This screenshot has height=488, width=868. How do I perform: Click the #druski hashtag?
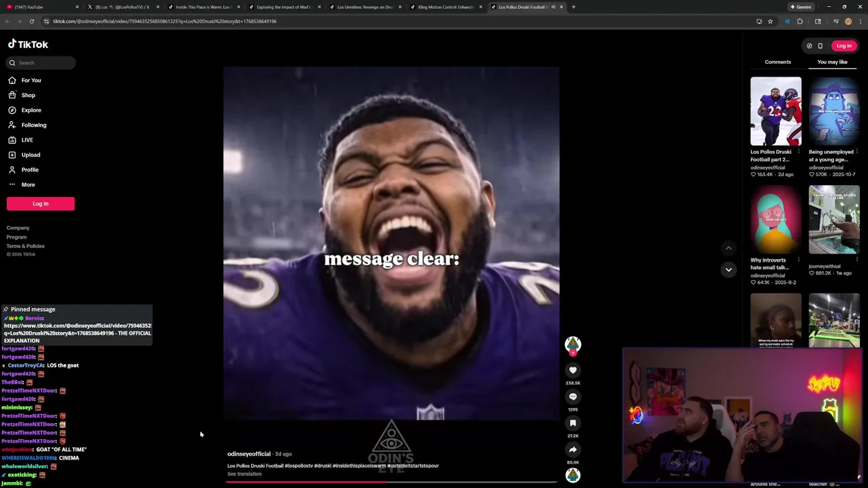click(x=323, y=466)
